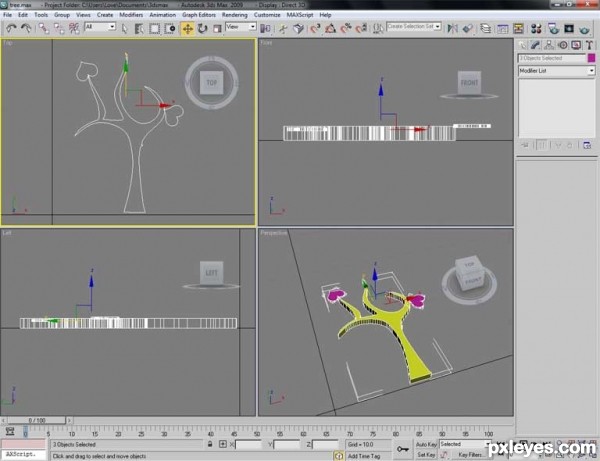
Task: Click the X coordinate input field
Action: (x=248, y=445)
